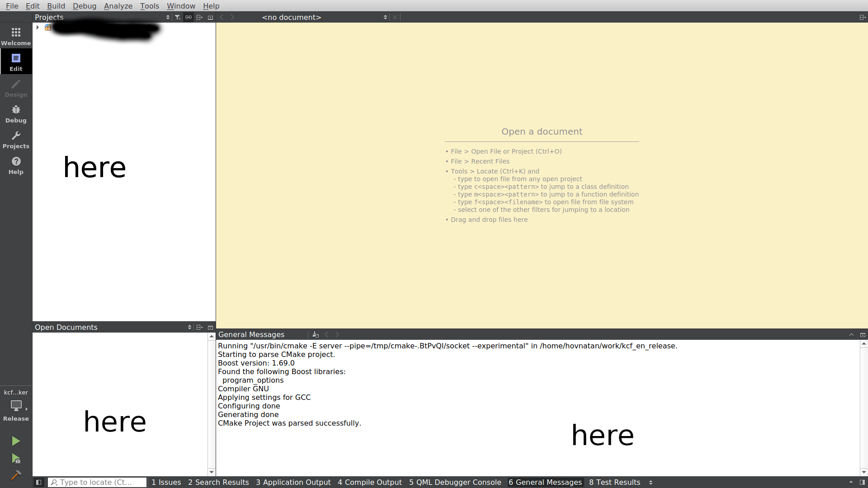Switch to Welcome mode in the sidebar
The height and width of the screenshot is (488, 868).
click(x=16, y=36)
